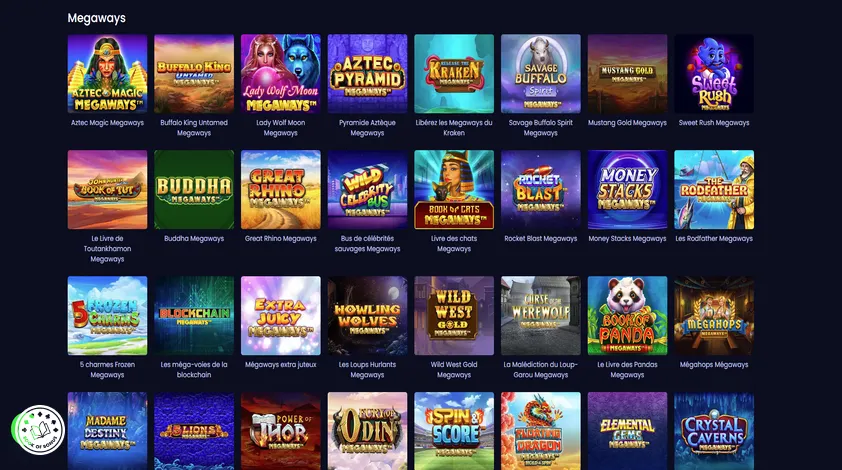The width and height of the screenshot is (842, 470).
Task: Open the Buddha Megaways game tile
Action: (x=194, y=190)
